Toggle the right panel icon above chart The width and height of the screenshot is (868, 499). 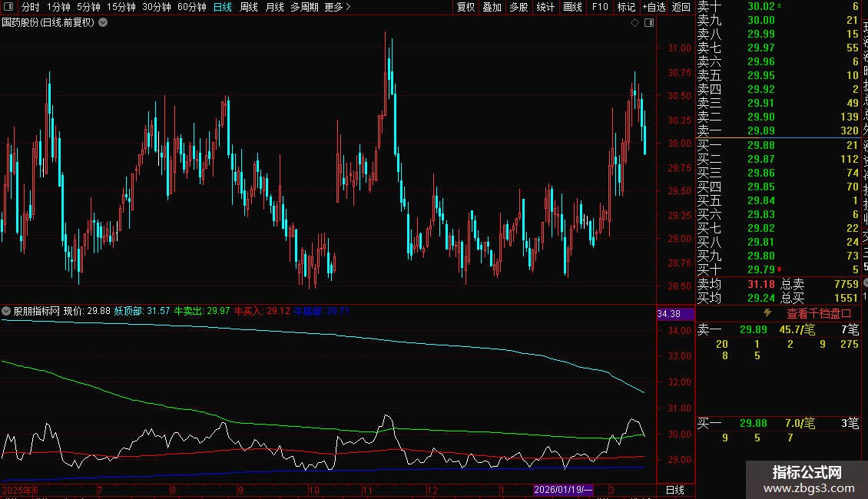pyautogui.click(x=648, y=23)
